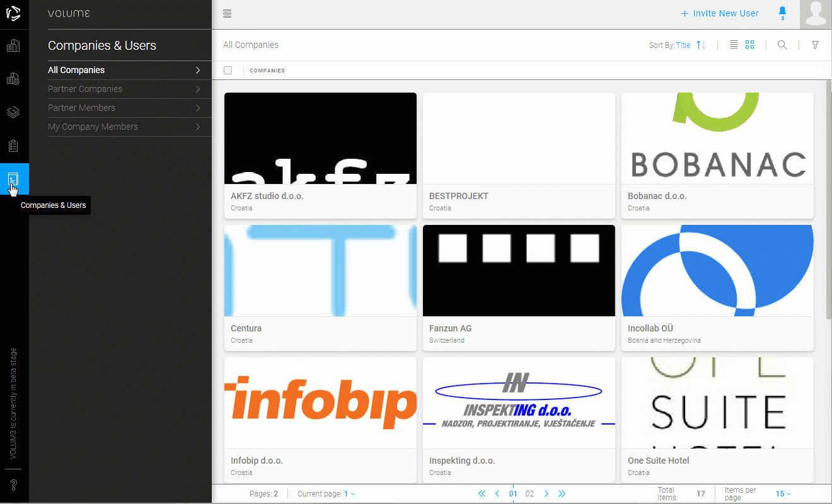Reverse the sort order arrows
Image resolution: width=832 pixels, height=504 pixels.
point(701,45)
